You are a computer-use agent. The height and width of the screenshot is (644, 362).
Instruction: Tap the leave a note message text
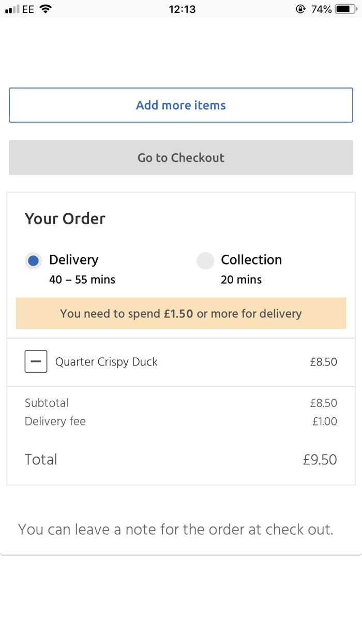click(x=175, y=529)
